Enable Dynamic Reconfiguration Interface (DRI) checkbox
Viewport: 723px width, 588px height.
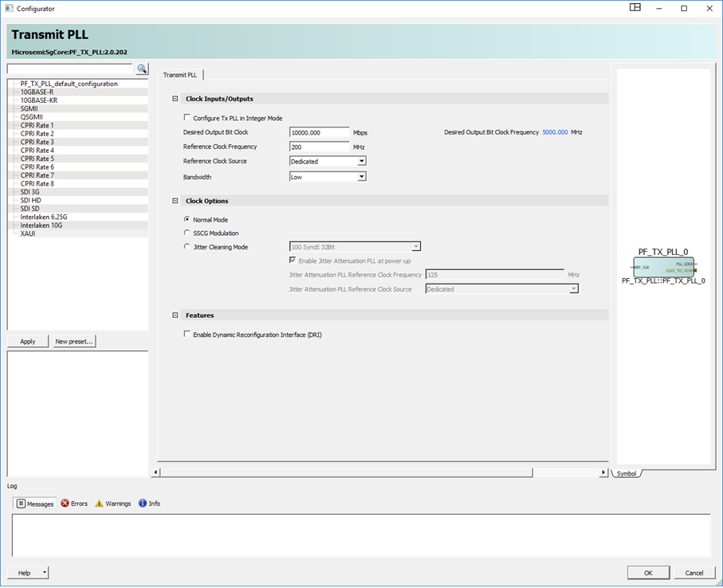point(187,335)
